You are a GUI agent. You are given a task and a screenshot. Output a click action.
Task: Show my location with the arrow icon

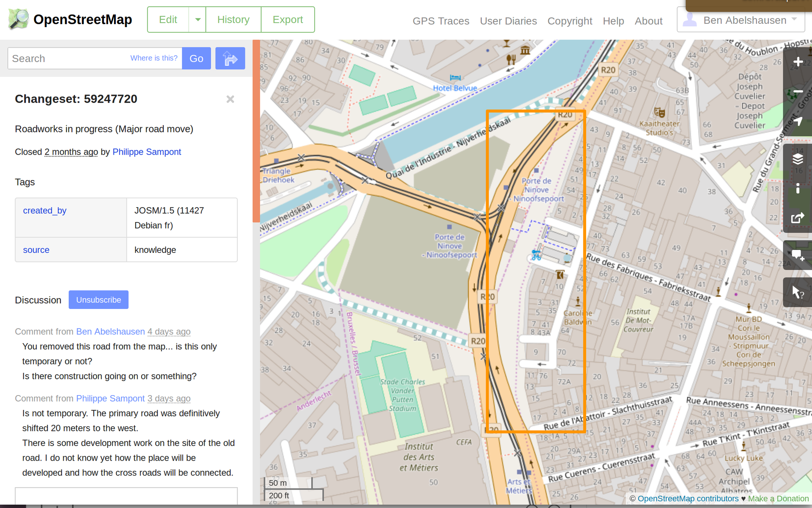click(798, 122)
